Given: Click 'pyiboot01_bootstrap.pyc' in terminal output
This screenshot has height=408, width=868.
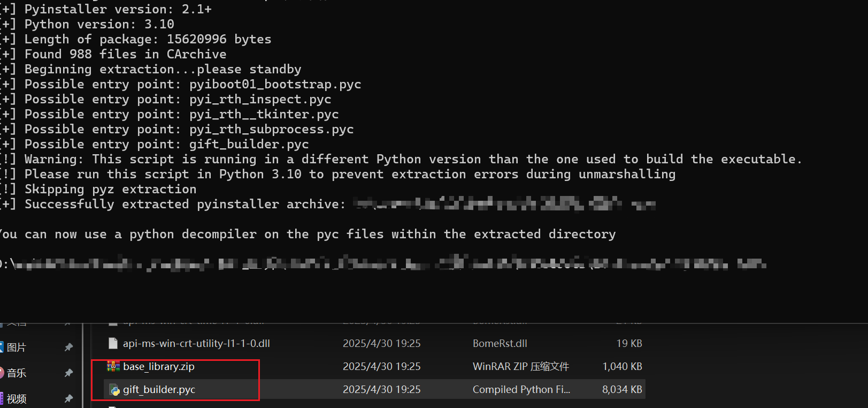Looking at the screenshot, I should click(x=275, y=85).
